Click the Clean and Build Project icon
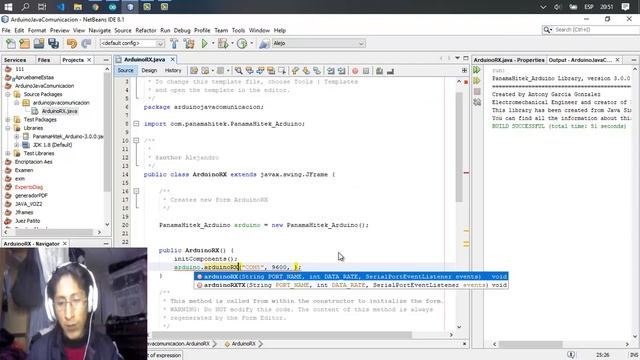This screenshot has width=640, height=360. pos(189,43)
